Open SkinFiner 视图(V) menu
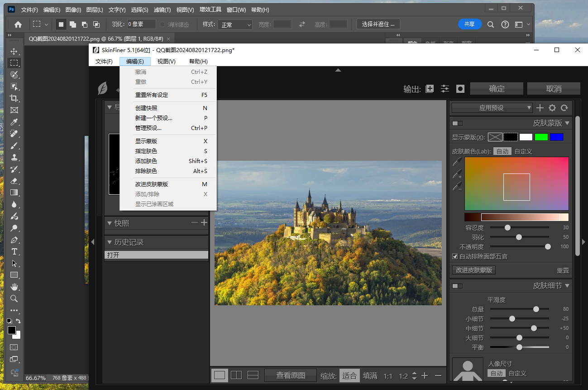The image size is (588, 390). [x=167, y=62]
